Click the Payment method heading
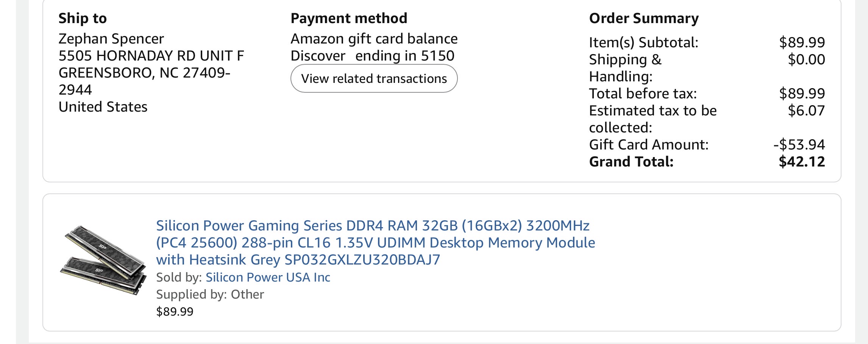 pos(349,18)
